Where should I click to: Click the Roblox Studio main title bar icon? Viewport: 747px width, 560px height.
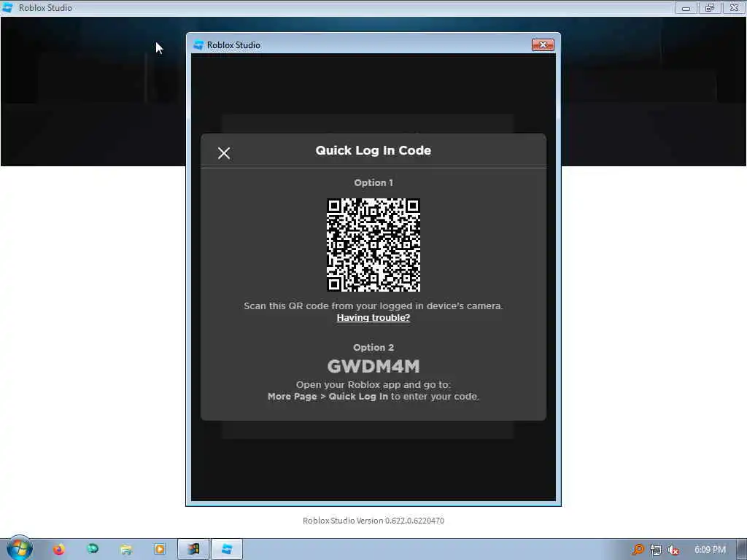pos(7,7)
